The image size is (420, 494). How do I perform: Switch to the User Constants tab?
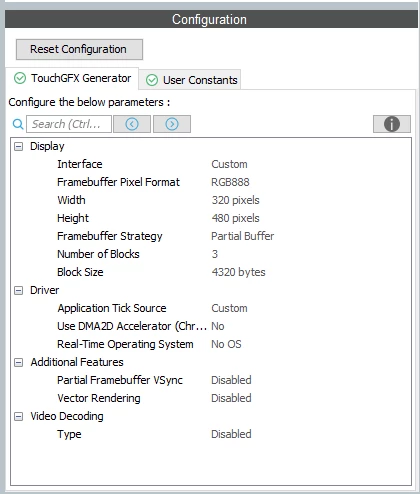tap(190, 80)
